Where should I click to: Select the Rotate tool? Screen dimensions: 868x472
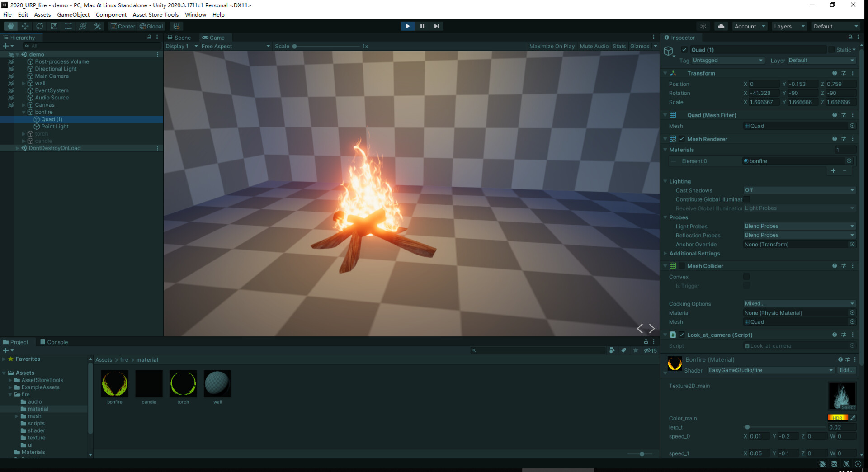[x=40, y=26]
